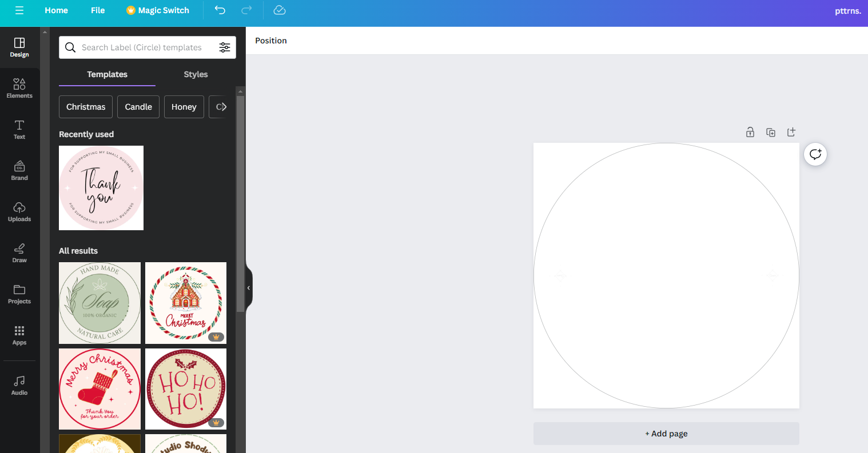
Task: Select the Draw tool
Action: [19, 253]
